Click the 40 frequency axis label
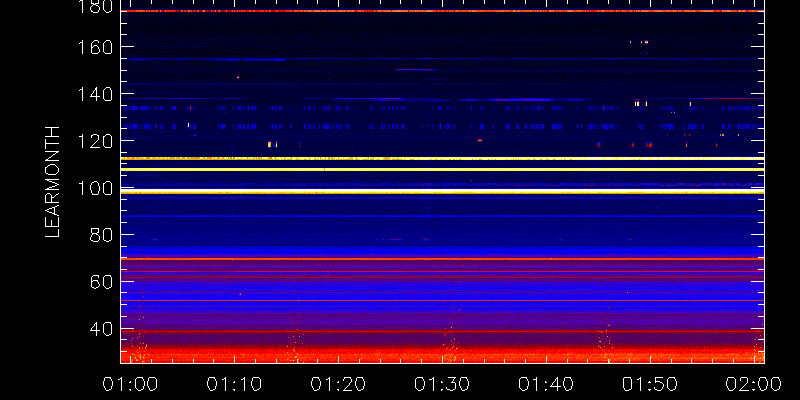The width and height of the screenshot is (800, 400). (101, 330)
